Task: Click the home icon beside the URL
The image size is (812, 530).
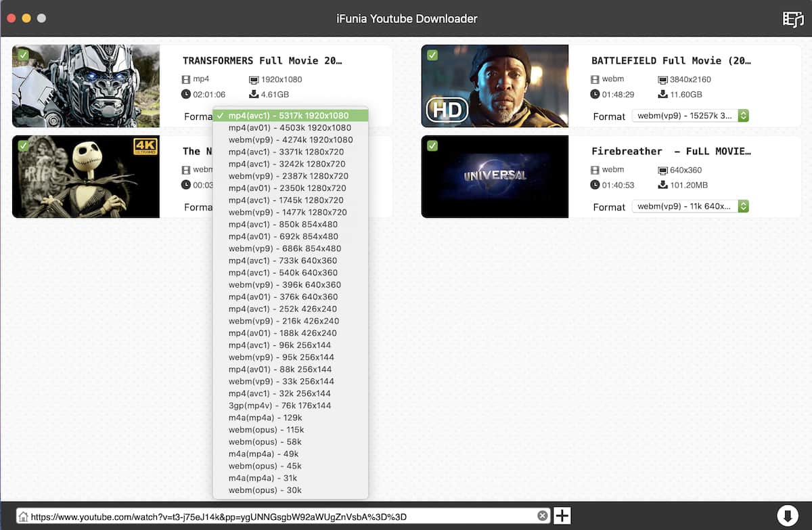Action: tap(23, 516)
